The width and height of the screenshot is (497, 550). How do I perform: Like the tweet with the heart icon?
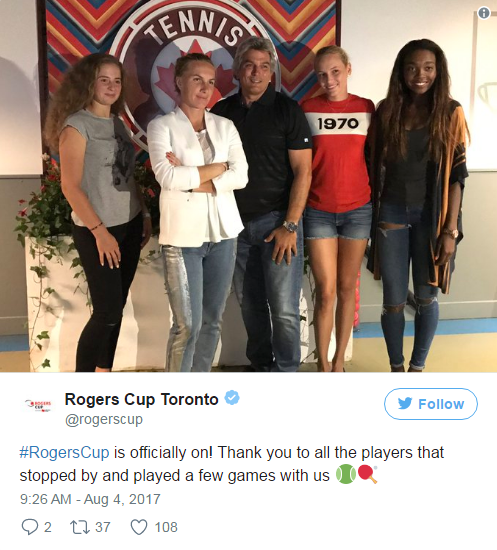(x=139, y=527)
